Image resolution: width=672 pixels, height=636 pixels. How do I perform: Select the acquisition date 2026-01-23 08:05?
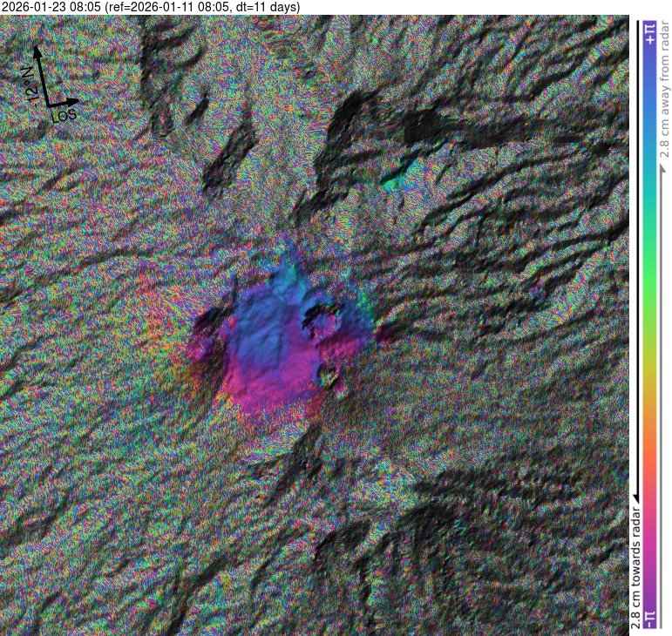coord(51,7)
